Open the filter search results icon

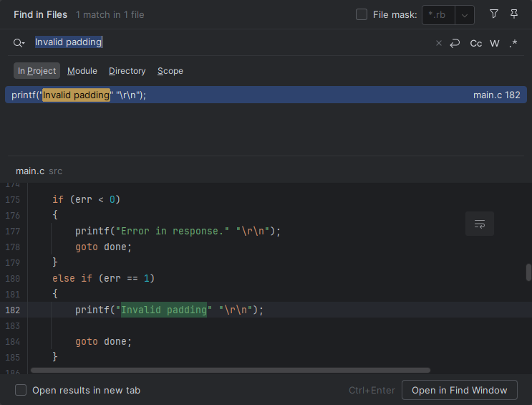[x=493, y=14]
